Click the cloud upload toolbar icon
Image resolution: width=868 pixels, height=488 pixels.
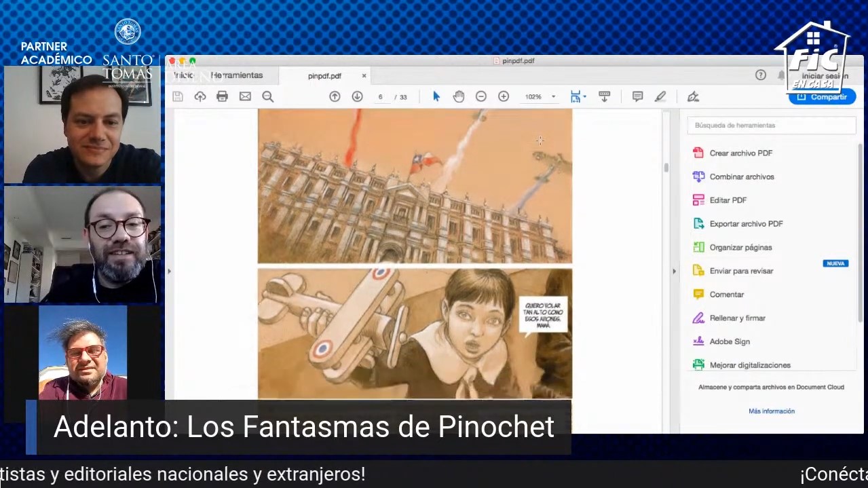point(200,96)
